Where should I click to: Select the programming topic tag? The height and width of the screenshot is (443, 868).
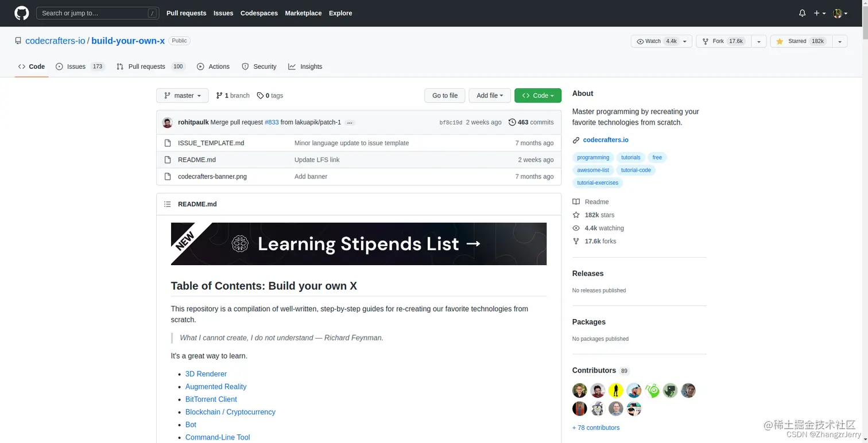593,157
